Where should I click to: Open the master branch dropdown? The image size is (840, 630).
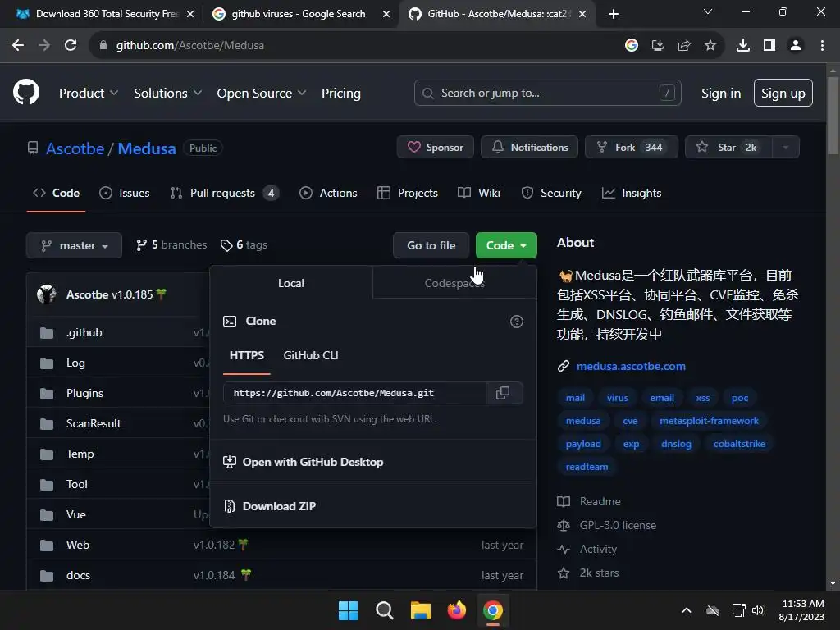point(74,245)
